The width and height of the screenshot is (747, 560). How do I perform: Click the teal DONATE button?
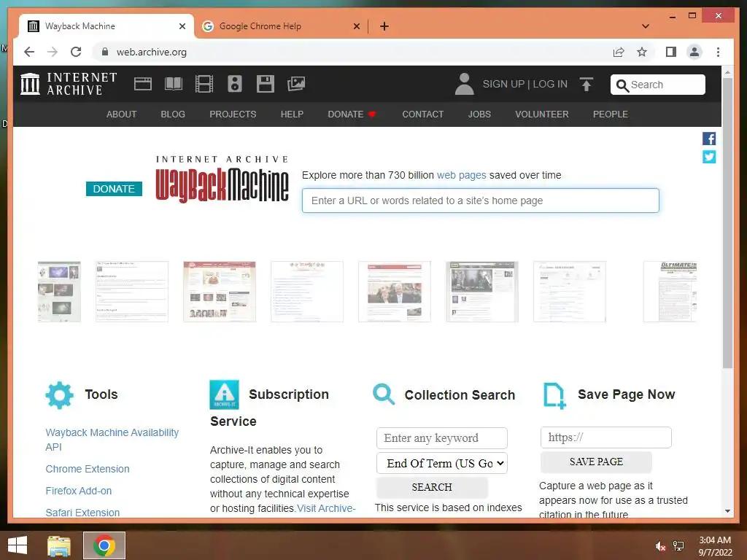(x=114, y=189)
